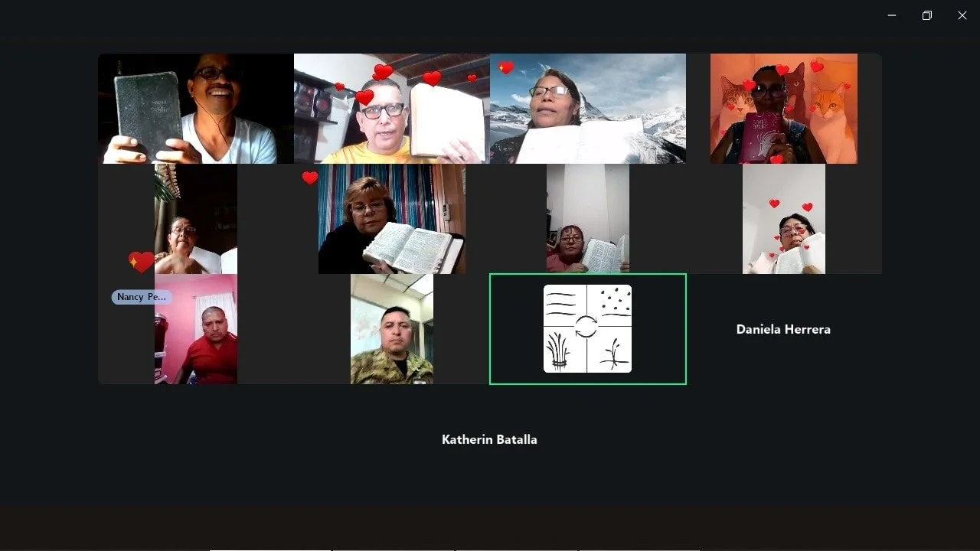The width and height of the screenshot is (980, 551).
Task: Restore down the meeting window
Action: pos(927,15)
